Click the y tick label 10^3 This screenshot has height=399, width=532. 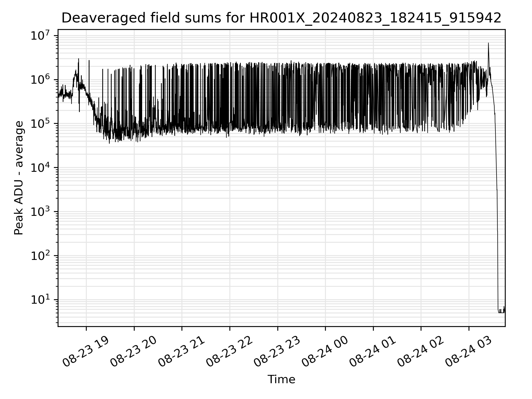click(40, 211)
